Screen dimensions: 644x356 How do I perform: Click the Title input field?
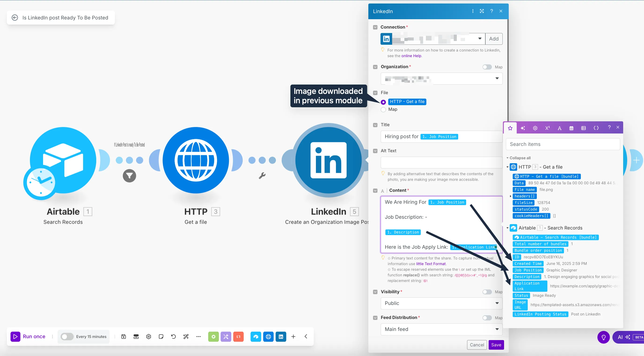click(441, 136)
